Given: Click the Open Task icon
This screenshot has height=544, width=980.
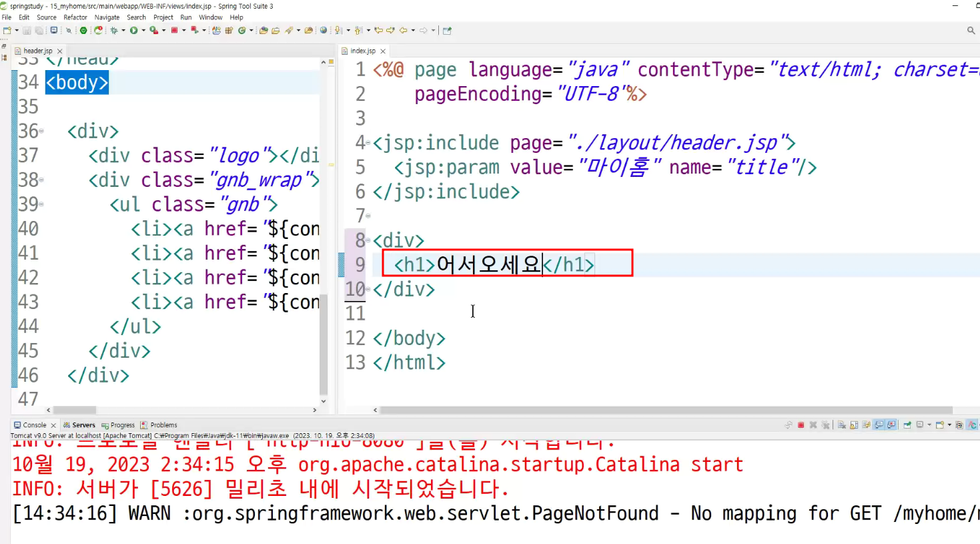Looking at the screenshot, I should (x=276, y=30).
